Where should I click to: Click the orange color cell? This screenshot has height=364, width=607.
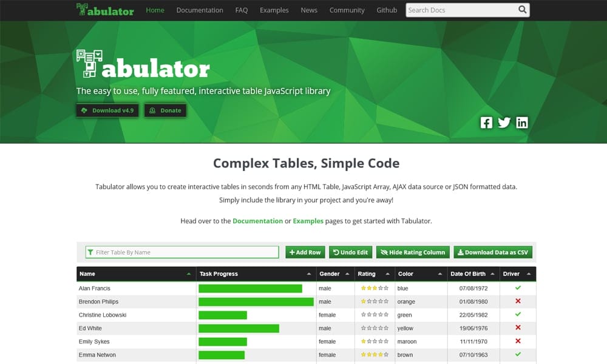(x=421, y=302)
